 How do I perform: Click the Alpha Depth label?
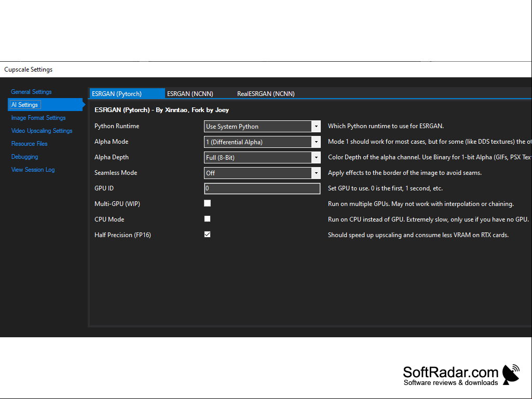tap(111, 157)
